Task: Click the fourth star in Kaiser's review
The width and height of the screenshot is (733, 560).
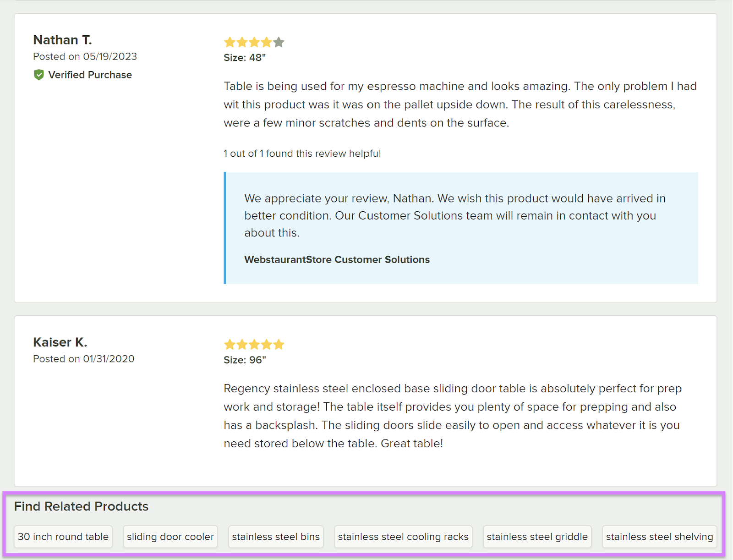Action: 267,344
